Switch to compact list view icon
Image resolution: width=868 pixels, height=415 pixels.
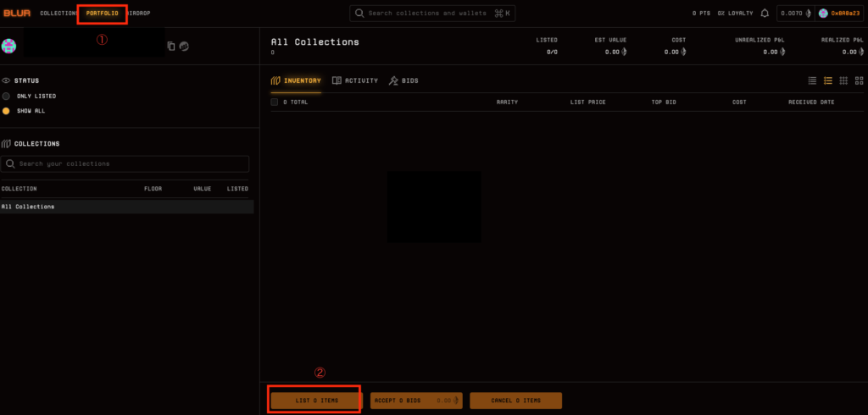click(812, 80)
